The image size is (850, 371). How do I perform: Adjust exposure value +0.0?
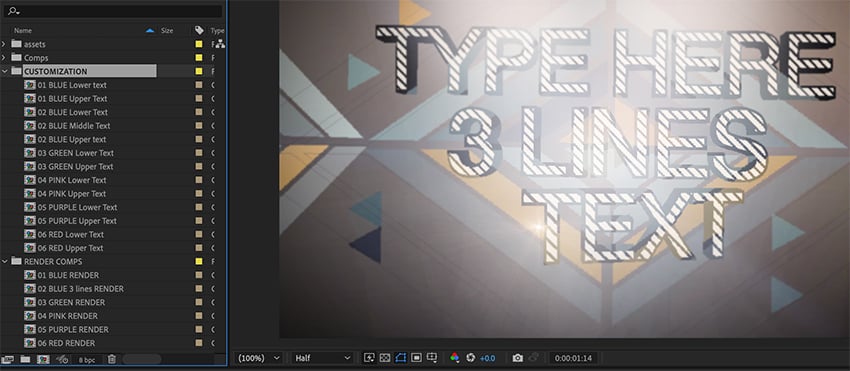[x=487, y=358]
